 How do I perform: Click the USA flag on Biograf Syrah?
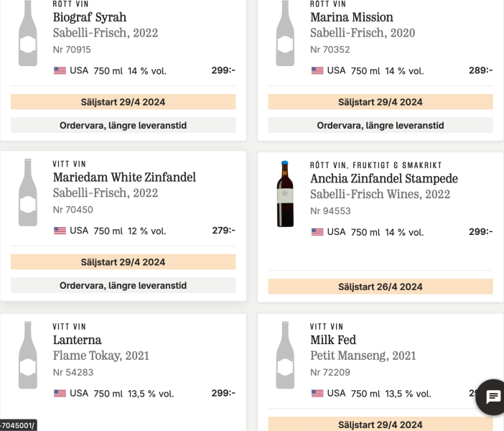point(60,70)
